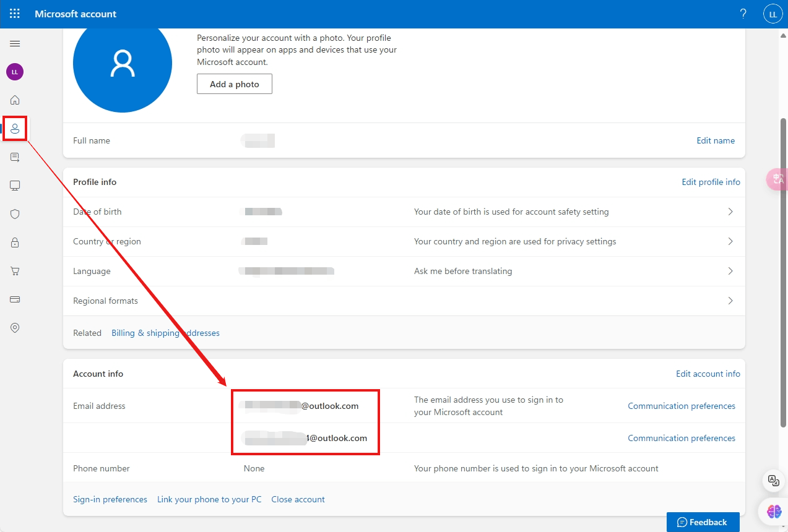Select the Your info person icon

coord(15,129)
